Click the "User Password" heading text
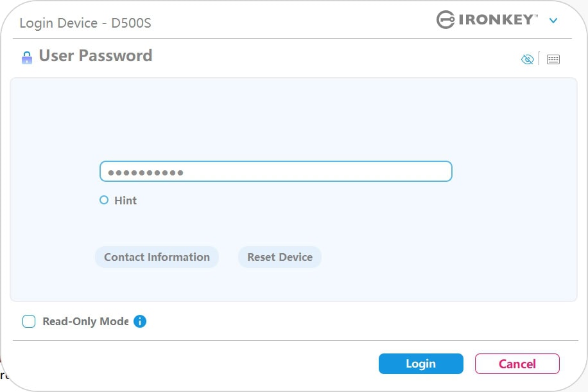 click(96, 56)
